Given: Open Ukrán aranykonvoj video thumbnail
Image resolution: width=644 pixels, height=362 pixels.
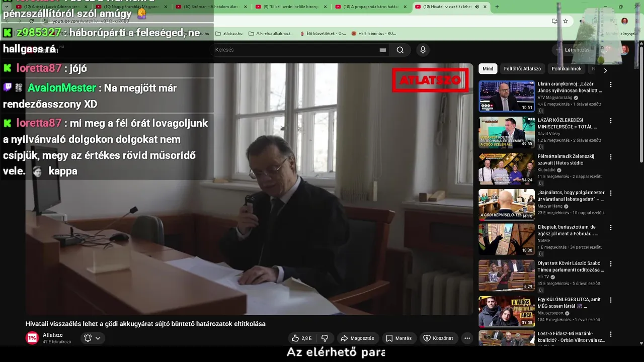Looking at the screenshot, I should click(507, 96).
